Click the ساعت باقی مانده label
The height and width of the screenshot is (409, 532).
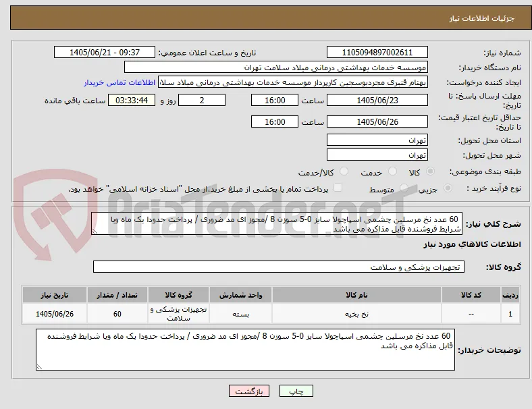click(x=75, y=101)
